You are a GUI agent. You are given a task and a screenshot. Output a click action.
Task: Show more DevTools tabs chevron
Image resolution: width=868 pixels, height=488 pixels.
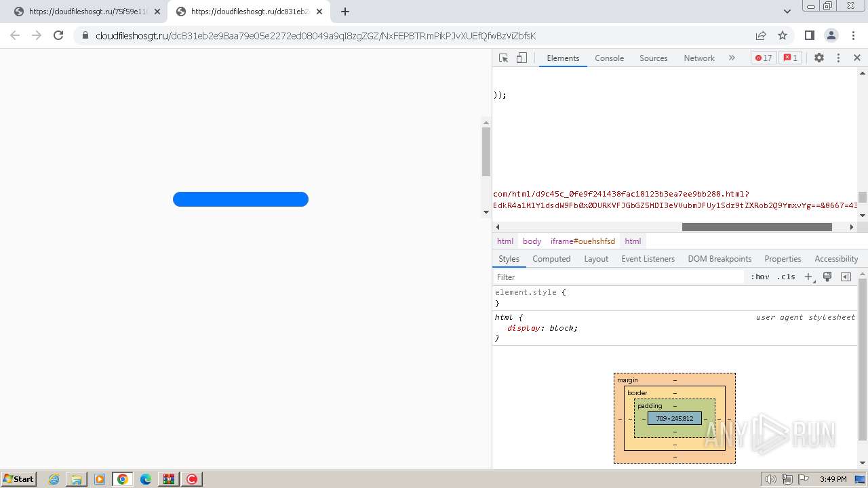point(732,58)
